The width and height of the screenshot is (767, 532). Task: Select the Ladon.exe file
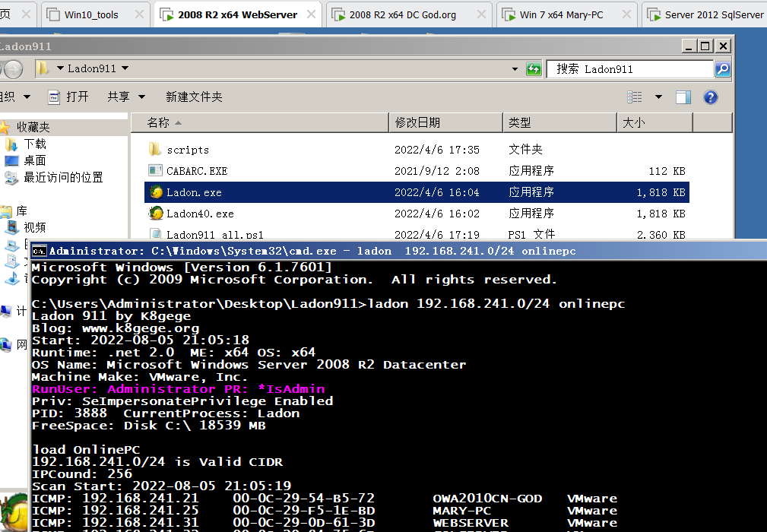point(194,192)
